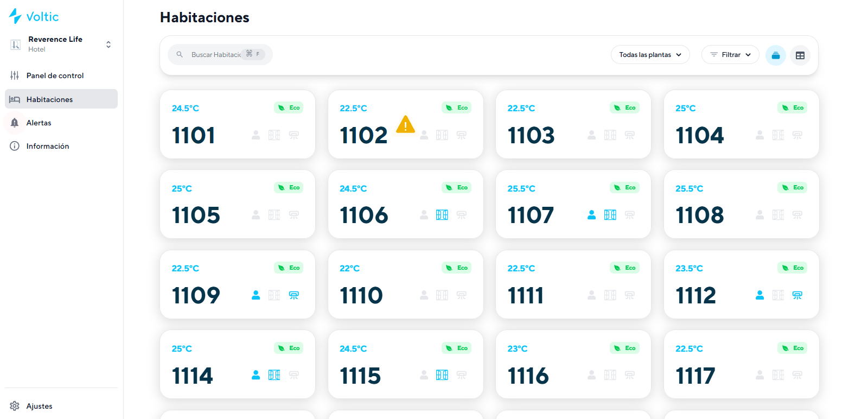Switch to table view layout
Viewport: 868px width, 419px height.
pyautogui.click(x=800, y=55)
